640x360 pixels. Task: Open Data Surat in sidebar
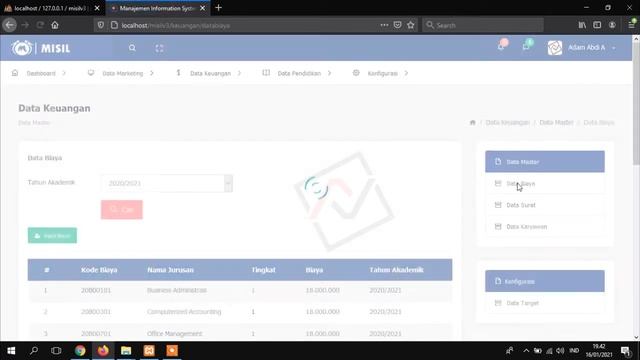tap(544, 205)
